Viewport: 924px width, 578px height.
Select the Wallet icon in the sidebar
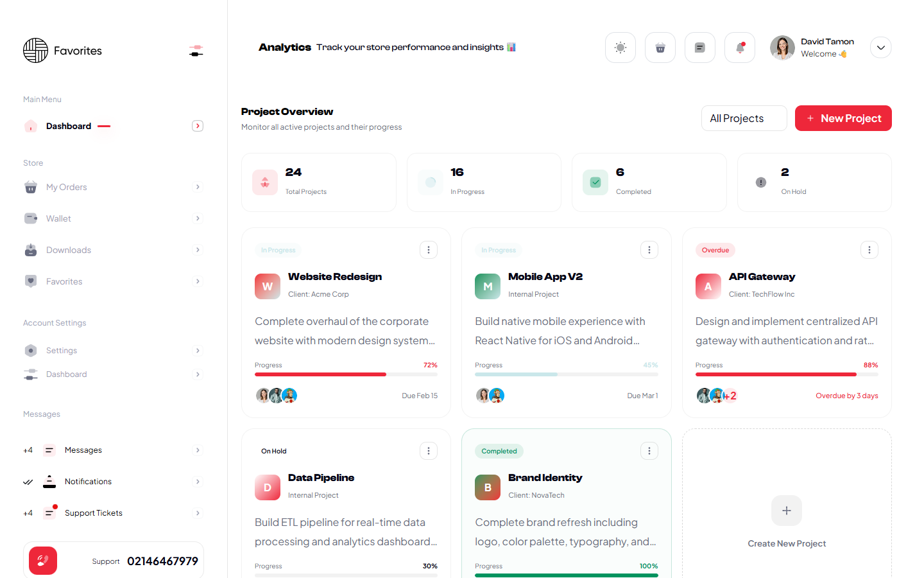tap(31, 218)
